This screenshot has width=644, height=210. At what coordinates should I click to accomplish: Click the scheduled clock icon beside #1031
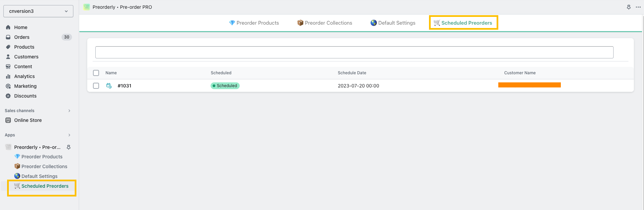point(109,86)
